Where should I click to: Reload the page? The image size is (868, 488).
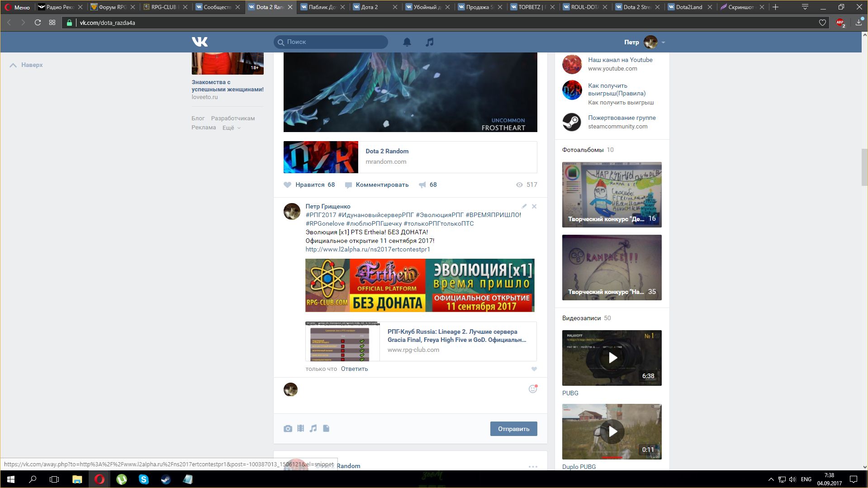pyautogui.click(x=38, y=23)
